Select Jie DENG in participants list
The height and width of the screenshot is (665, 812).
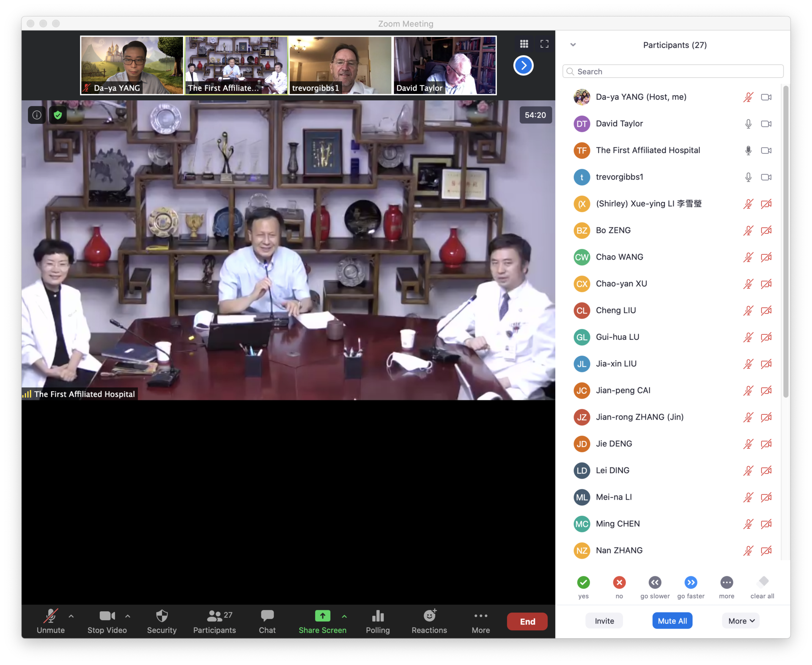pos(672,443)
